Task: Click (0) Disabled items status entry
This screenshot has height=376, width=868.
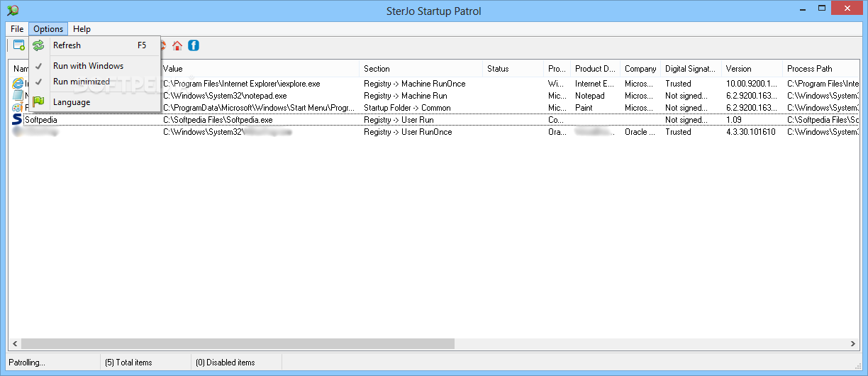Action: coord(225,363)
